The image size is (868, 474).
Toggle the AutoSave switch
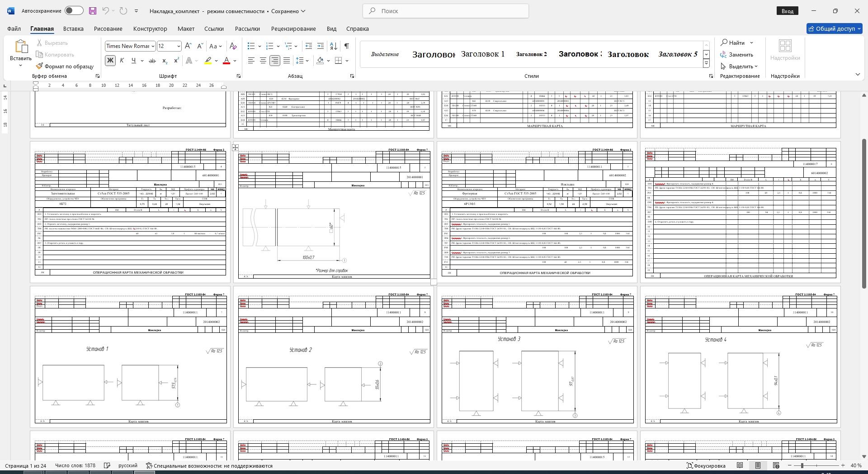[74, 11]
